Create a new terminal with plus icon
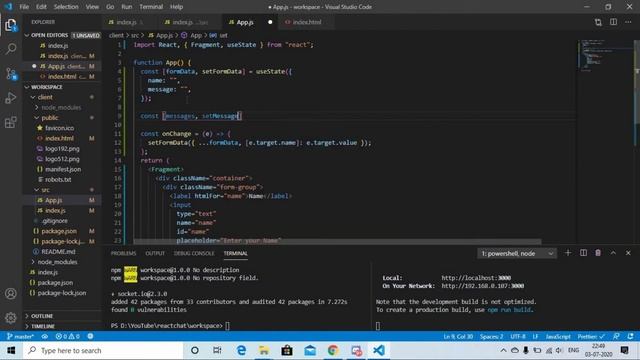The image size is (640, 360). click(568, 253)
